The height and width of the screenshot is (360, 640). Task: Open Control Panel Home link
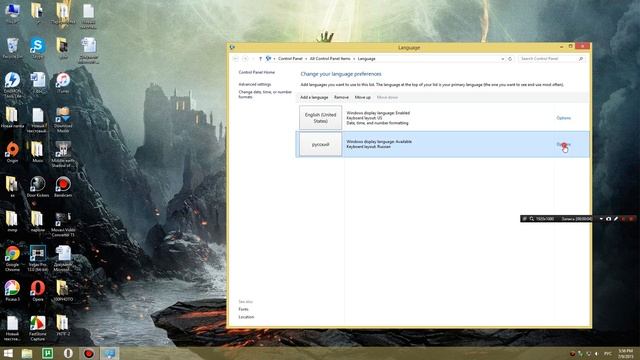(256, 72)
